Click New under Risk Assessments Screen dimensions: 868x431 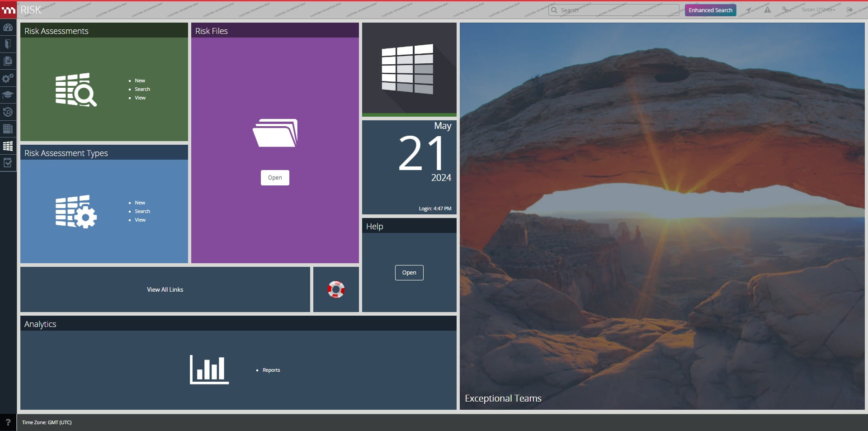tap(140, 81)
